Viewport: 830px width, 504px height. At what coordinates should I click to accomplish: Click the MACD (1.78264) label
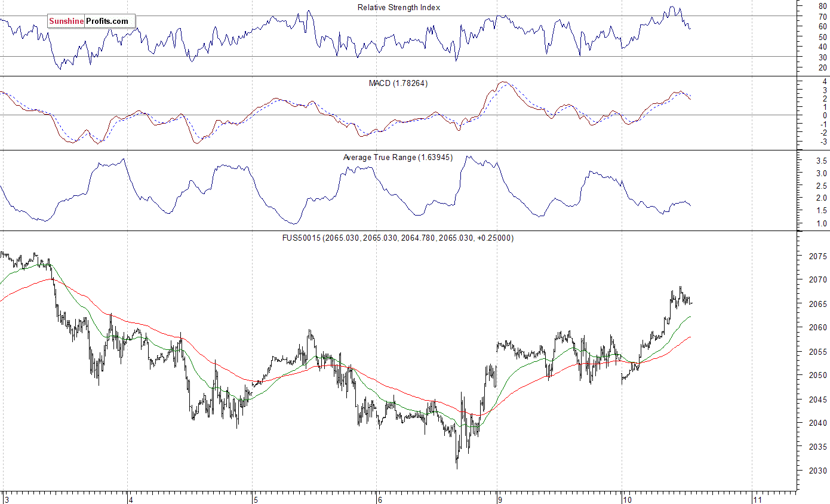point(398,84)
